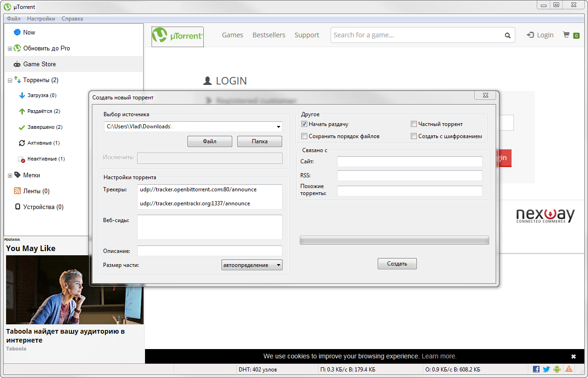Image resolution: width=588 pixels, height=378 pixels.
Task: Click the torrent creation progress bar
Action: point(394,240)
